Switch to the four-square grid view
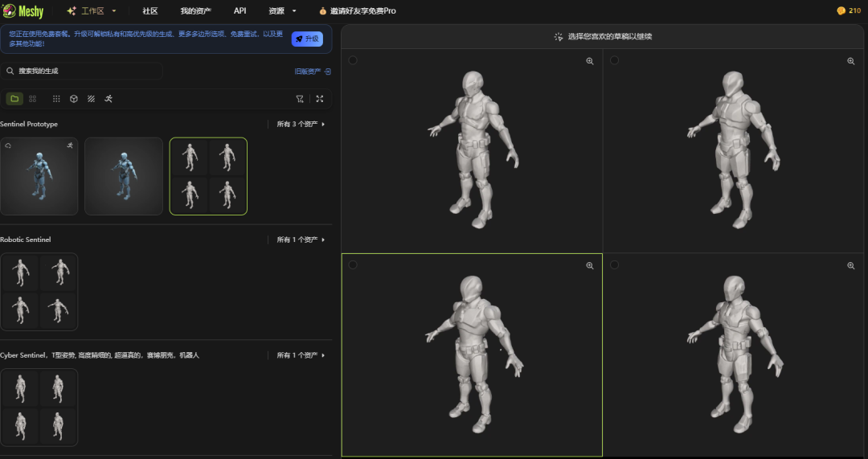The height and width of the screenshot is (459, 868). [33, 99]
